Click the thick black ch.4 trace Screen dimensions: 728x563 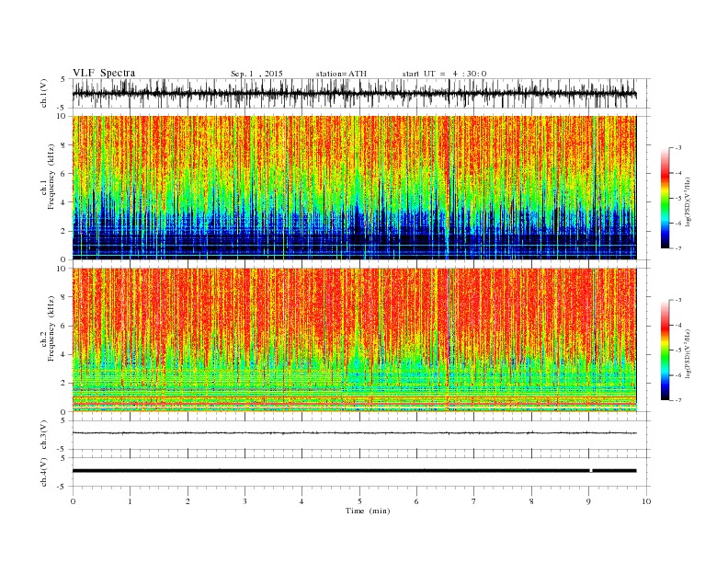pos(354,471)
